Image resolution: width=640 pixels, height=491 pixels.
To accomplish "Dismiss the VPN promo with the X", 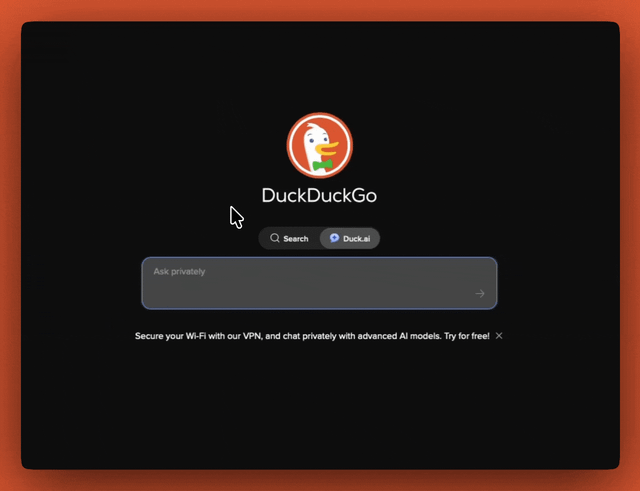I will (499, 336).
